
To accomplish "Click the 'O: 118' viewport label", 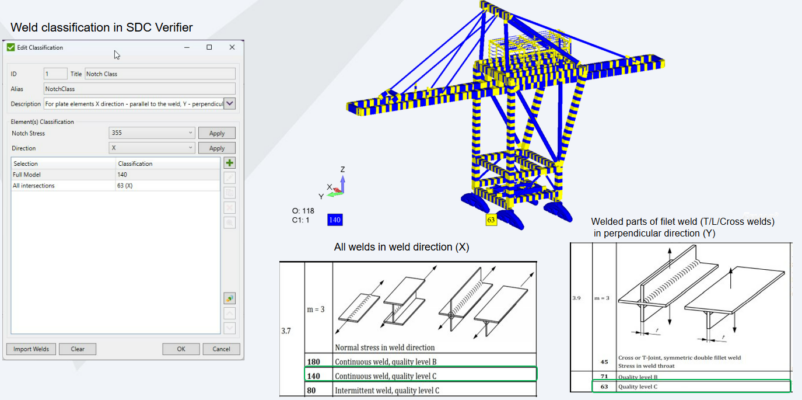I will click(303, 211).
